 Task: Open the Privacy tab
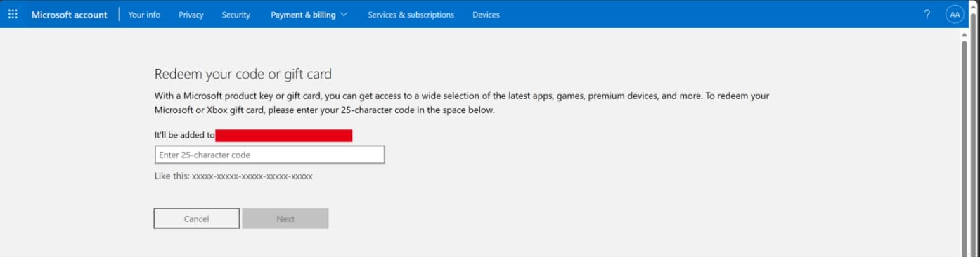pyautogui.click(x=191, y=15)
